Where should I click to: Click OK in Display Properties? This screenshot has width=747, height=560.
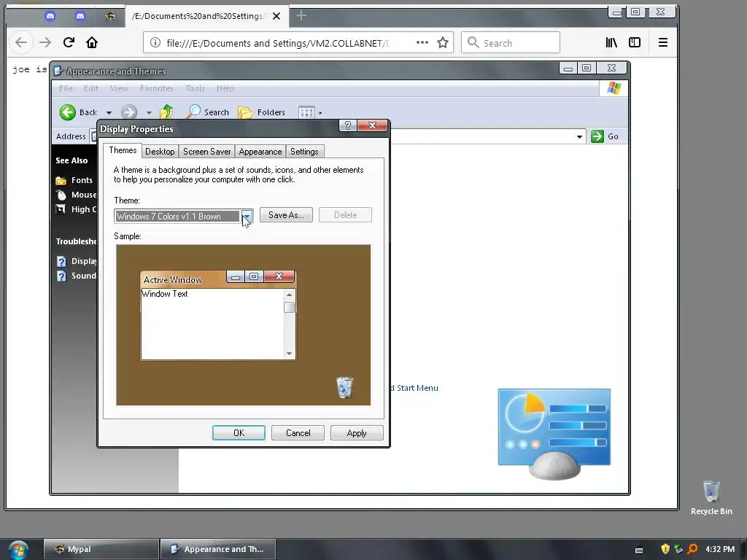click(x=239, y=433)
